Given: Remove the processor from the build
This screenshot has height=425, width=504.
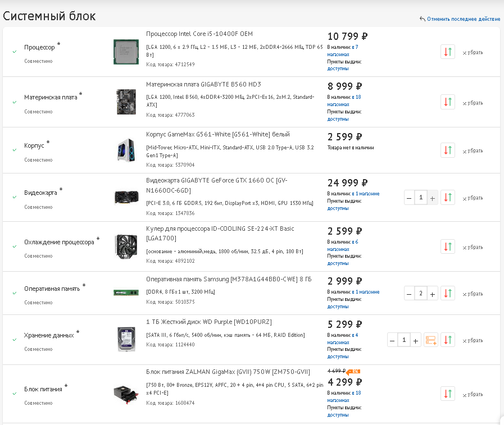Looking at the screenshot, I should coord(473,53).
